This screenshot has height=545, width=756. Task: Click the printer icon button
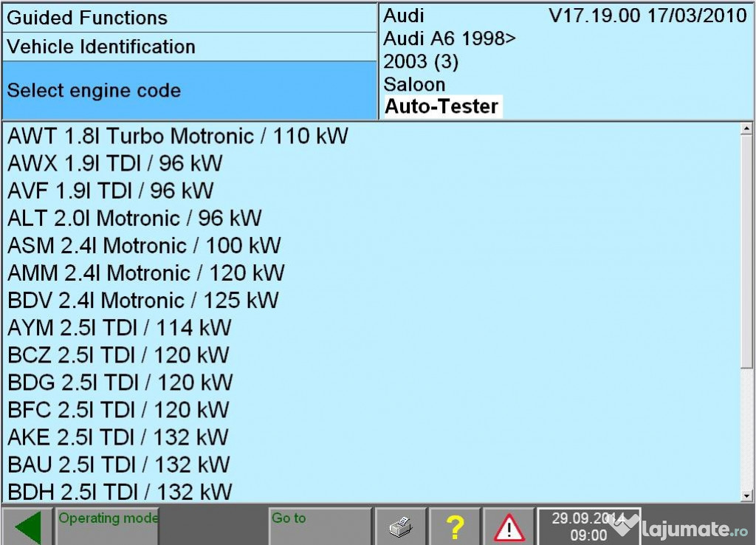[401, 527]
